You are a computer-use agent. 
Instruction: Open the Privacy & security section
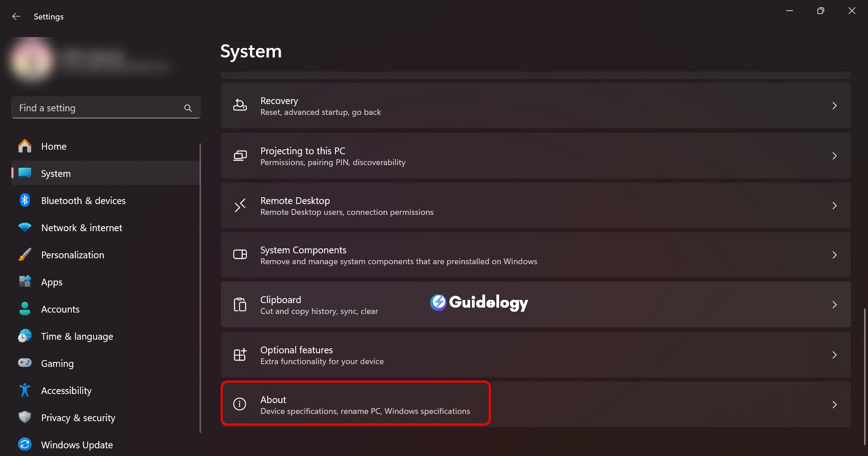point(78,418)
